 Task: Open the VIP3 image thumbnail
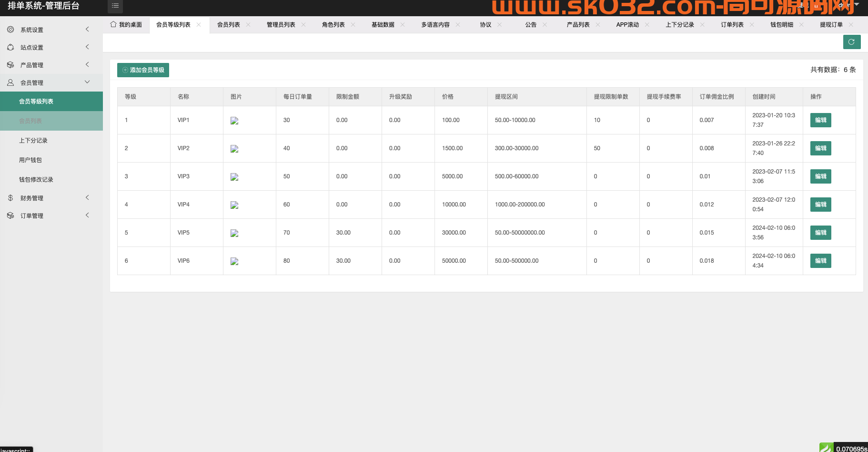(234, 177)
